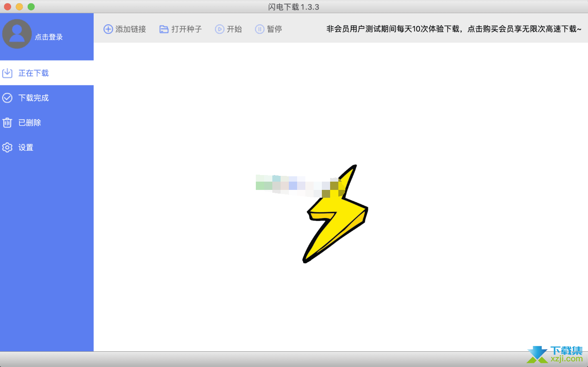Click the plus icon for 添加链接
This screenshot has height=367, width=588.
click(x=108, y=29)
